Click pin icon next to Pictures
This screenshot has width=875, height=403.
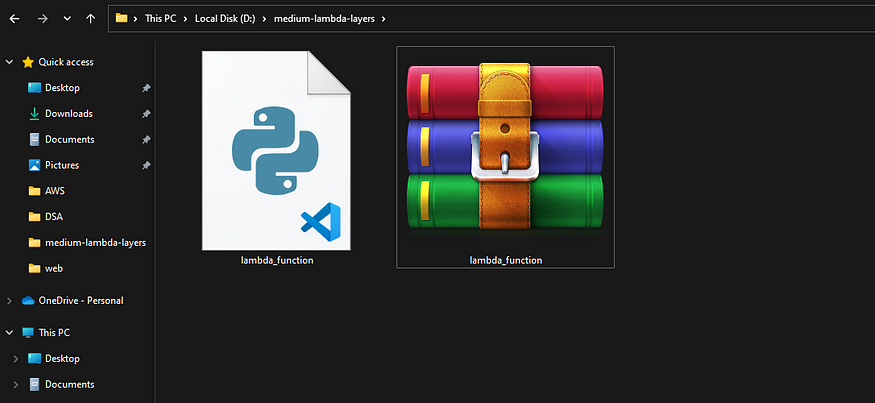tap(146, 165)
